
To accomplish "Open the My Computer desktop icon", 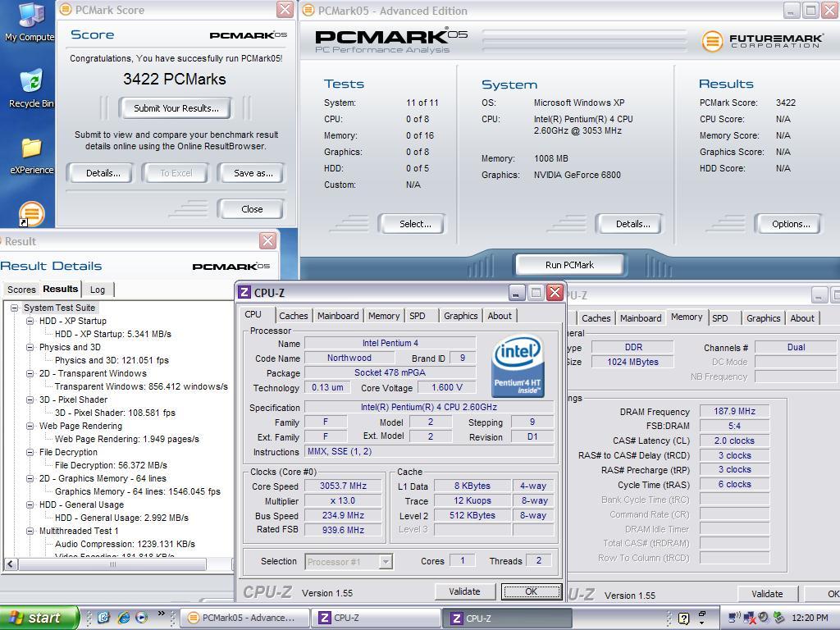I will (x=30, y=22).
